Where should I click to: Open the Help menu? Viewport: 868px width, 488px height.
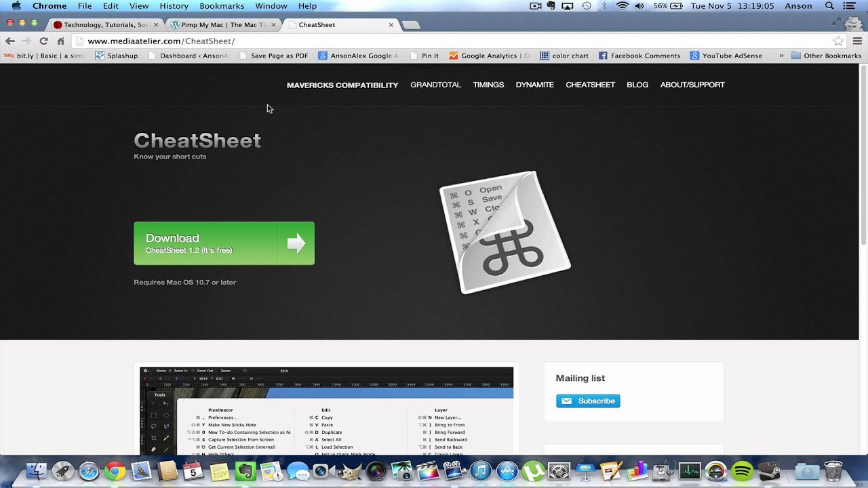pyautogui.click(x=308, y=6)
